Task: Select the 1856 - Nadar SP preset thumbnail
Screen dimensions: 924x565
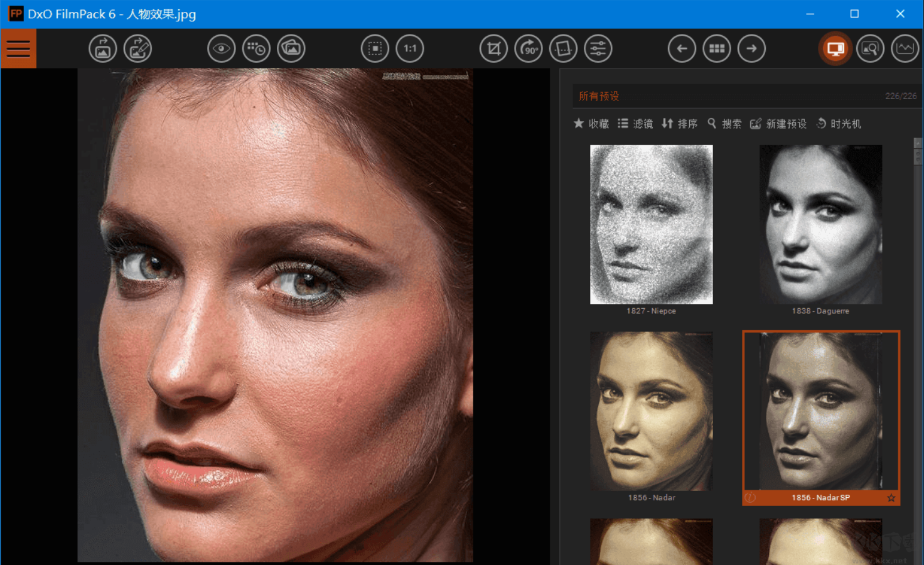Action: coord(821,411)
